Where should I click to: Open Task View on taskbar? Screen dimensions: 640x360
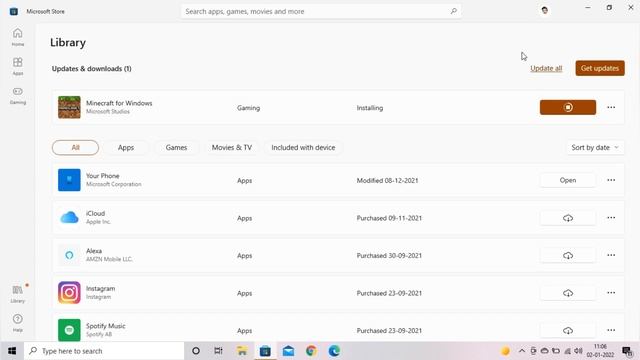[x=218, y=351]
